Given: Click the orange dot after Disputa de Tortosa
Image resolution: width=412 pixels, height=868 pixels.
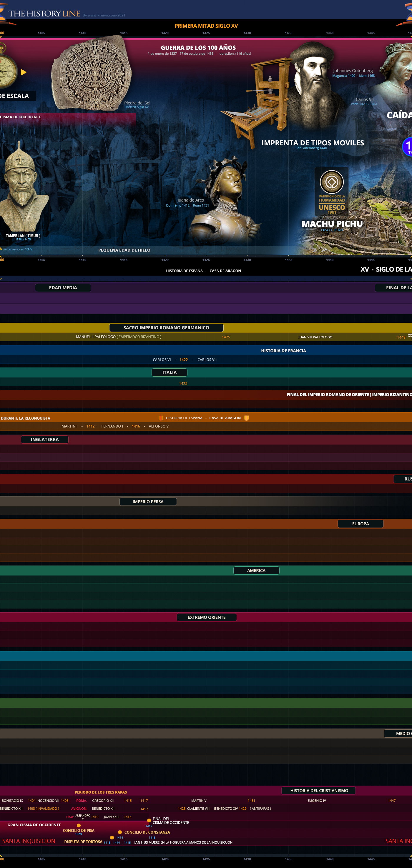Looking at the screenshot, I should [x=112, y=837].
